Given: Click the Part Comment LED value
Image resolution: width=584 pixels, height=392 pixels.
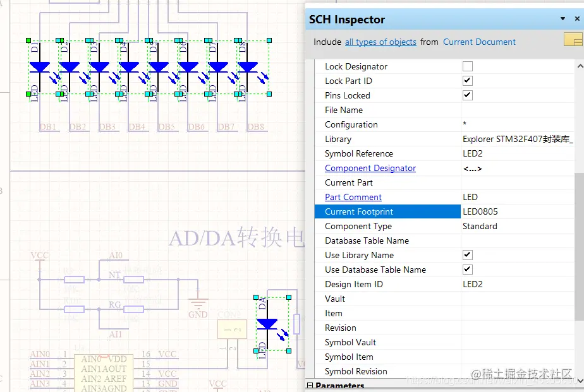Looking at the screenshot, I should [470, 197].
